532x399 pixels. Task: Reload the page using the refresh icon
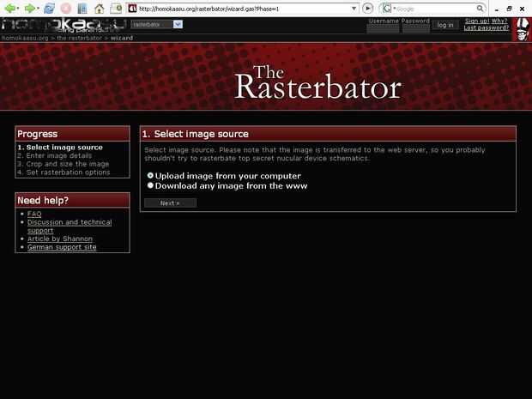pyautogui.click(x=49, y=8)
